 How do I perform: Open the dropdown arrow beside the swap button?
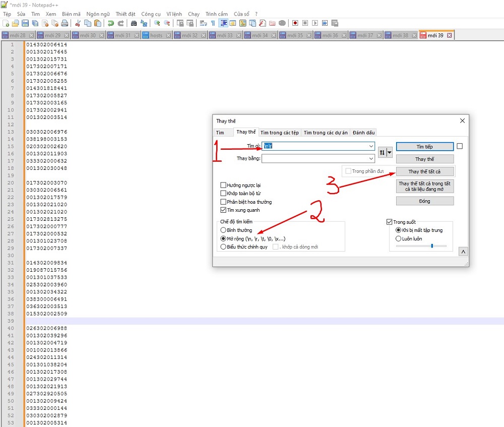(x=389, y=152)
